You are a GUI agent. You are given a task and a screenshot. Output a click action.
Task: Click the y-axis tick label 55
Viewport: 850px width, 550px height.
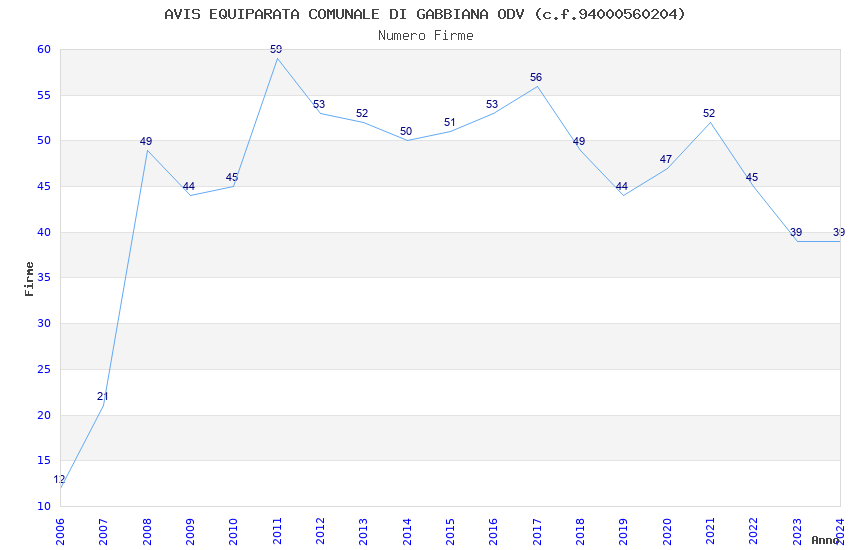point(44,95)
